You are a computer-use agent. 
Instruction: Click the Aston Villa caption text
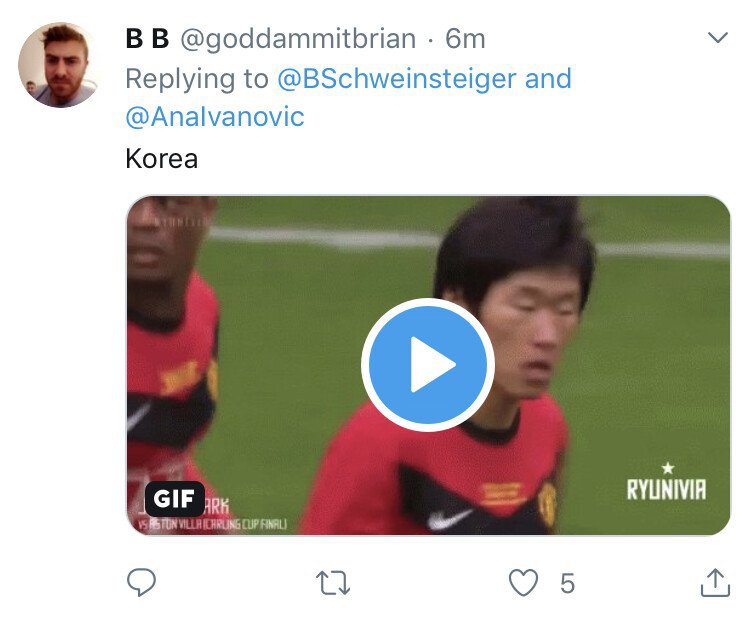pos(212,525)
